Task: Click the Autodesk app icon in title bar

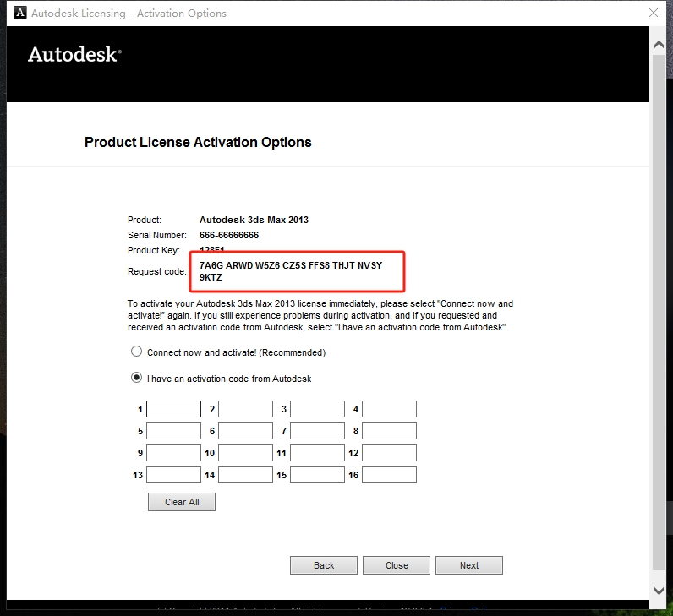Action: pyautogui.click(x=16, y=14)
